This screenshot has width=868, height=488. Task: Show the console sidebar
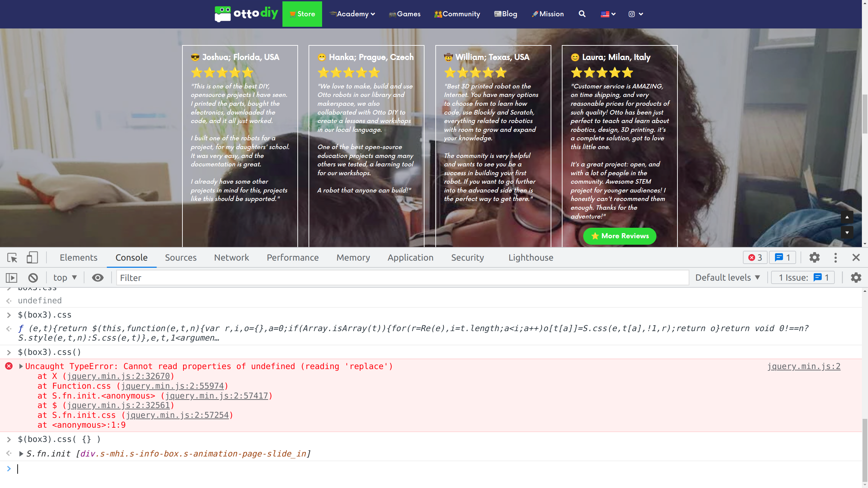coord(12,278)
